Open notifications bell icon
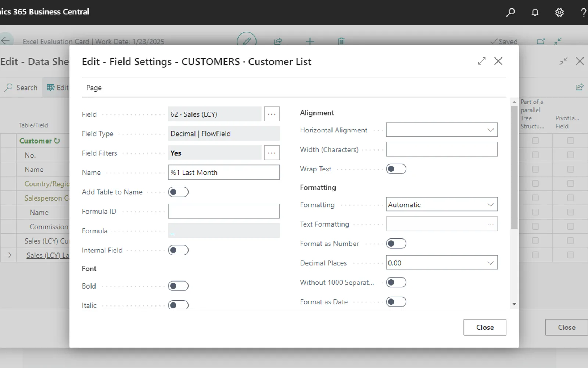Viewport: 588px width, 368px height. click(x=535, y=12)
